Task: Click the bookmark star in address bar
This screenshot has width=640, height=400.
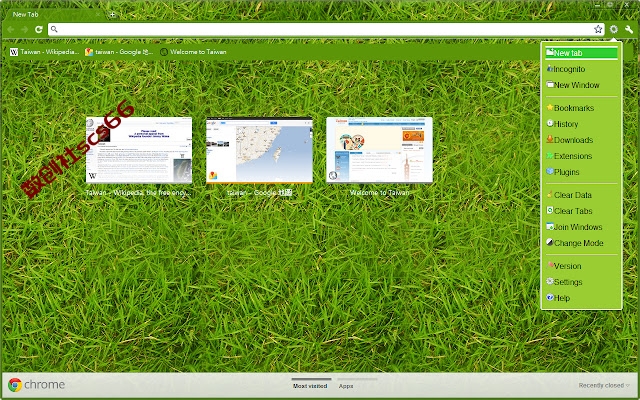Action: point(598,29)
